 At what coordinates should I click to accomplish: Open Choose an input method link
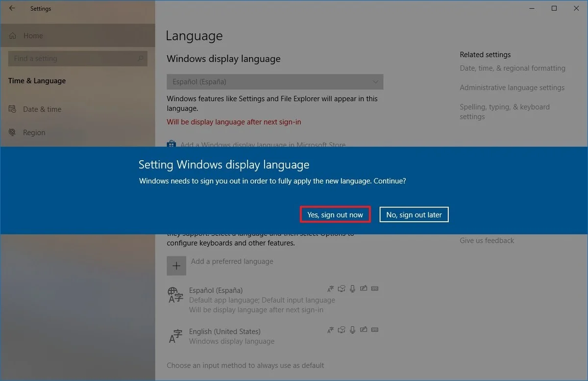point(245,365)
